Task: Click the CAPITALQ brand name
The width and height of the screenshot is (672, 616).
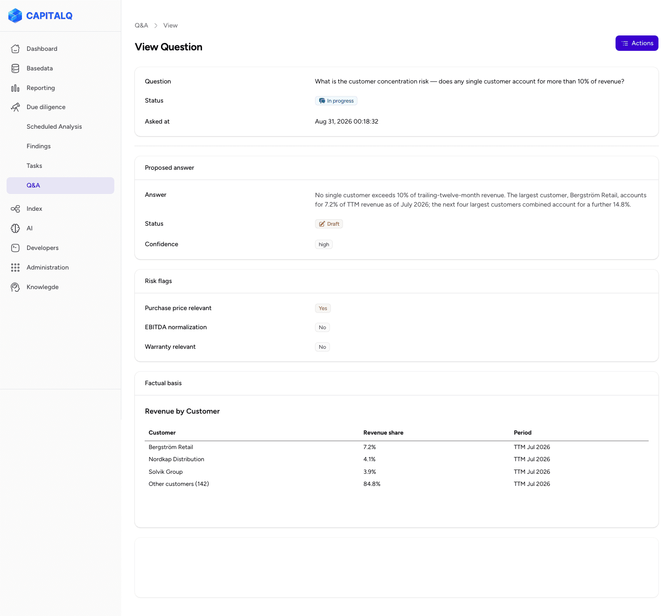Action: [x=49, y=16]
